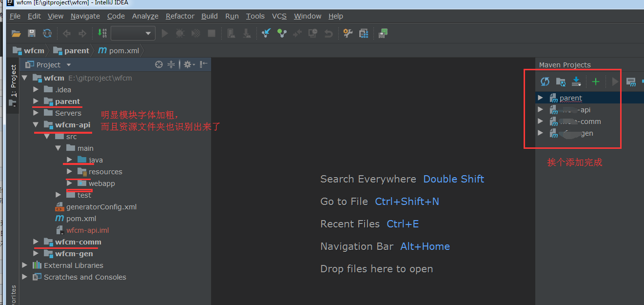This screenshot has height=305, width=644.
Task: Expand the resources folder
Action: pos(70,172)
